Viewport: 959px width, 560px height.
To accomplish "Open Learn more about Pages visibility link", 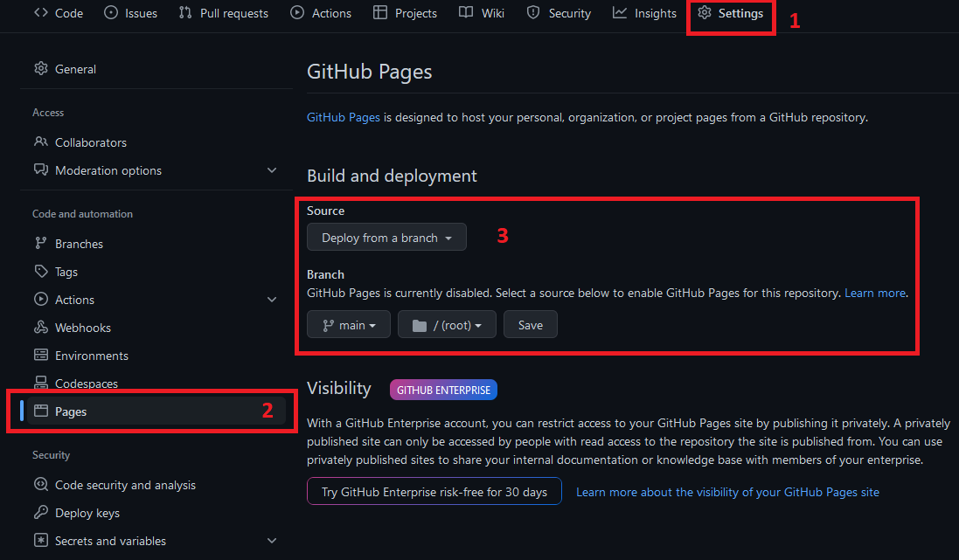I will [x=728, y=492].
